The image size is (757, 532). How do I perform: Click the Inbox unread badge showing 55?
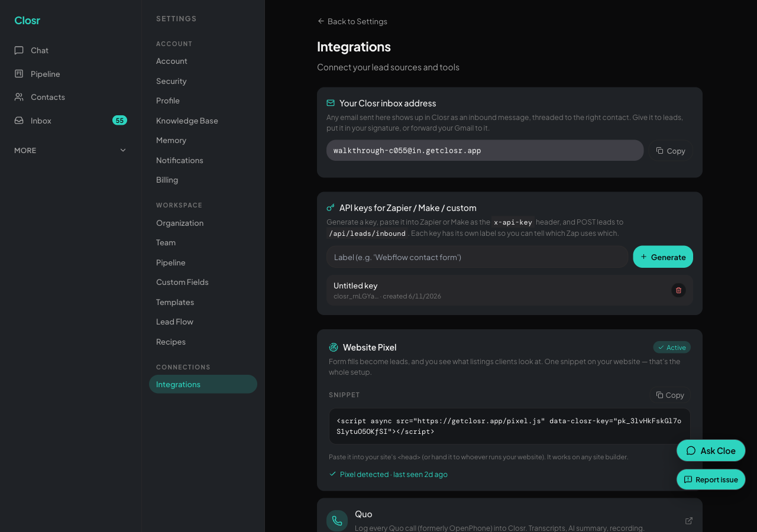pyautogui.click(x=119, y=121)
